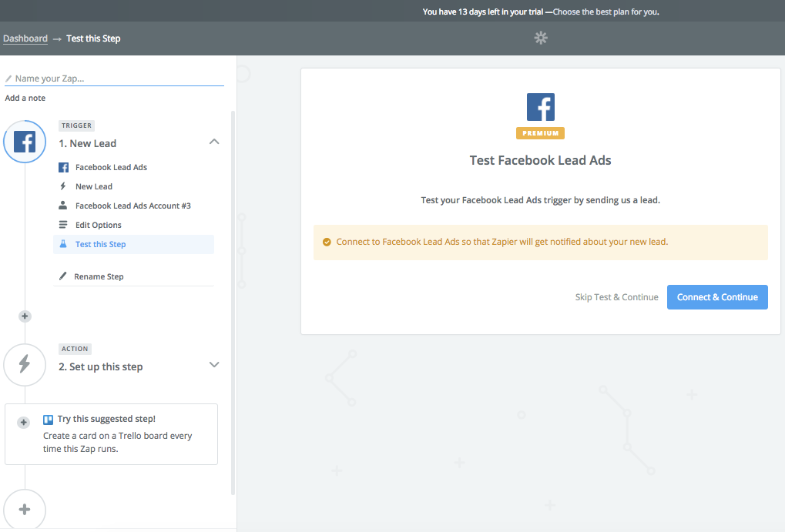
Task: Collapse the New Lead trigger step
Action: tap(214, 142)
